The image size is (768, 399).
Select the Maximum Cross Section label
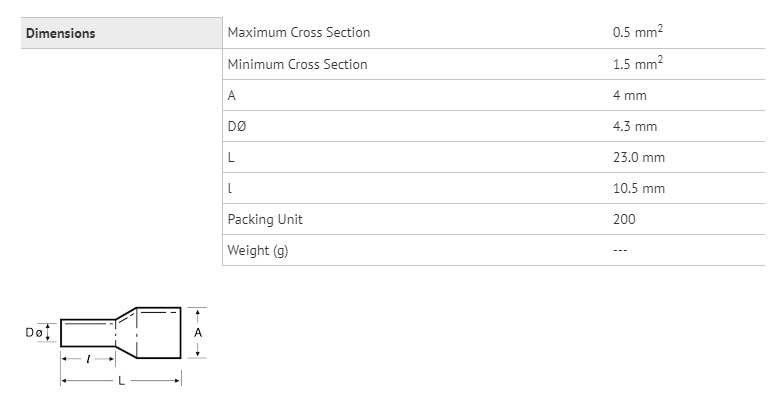[x=299, y=33]
